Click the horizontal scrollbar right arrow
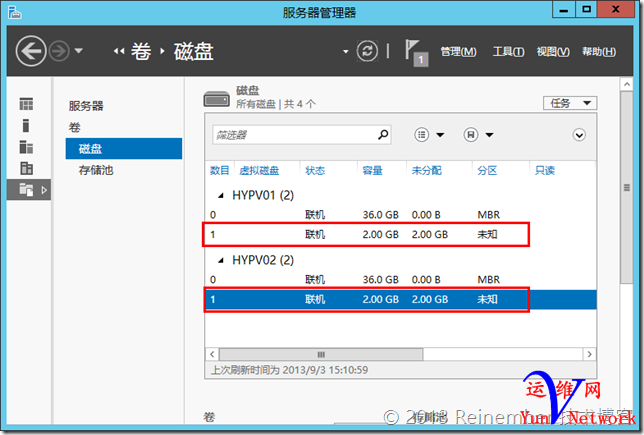This screenshot has height=435, width=644. [589, 354]
